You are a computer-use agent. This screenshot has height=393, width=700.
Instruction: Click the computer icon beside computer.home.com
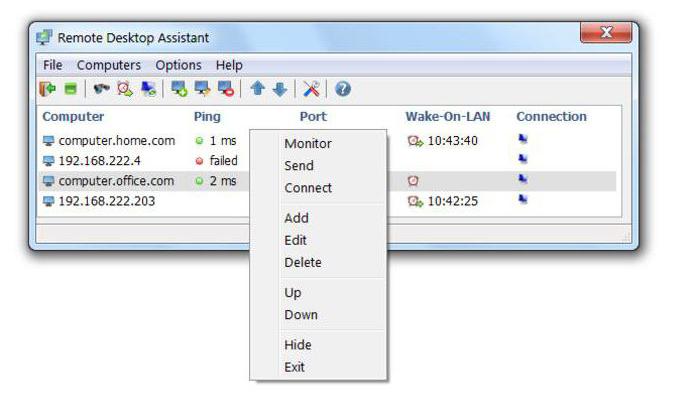[48, 141]
